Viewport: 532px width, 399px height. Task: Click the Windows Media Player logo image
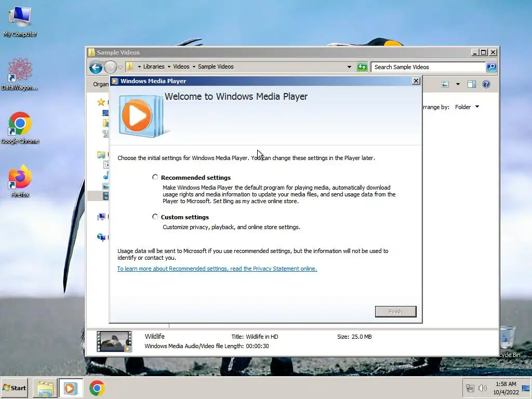(x=141, y=116)
